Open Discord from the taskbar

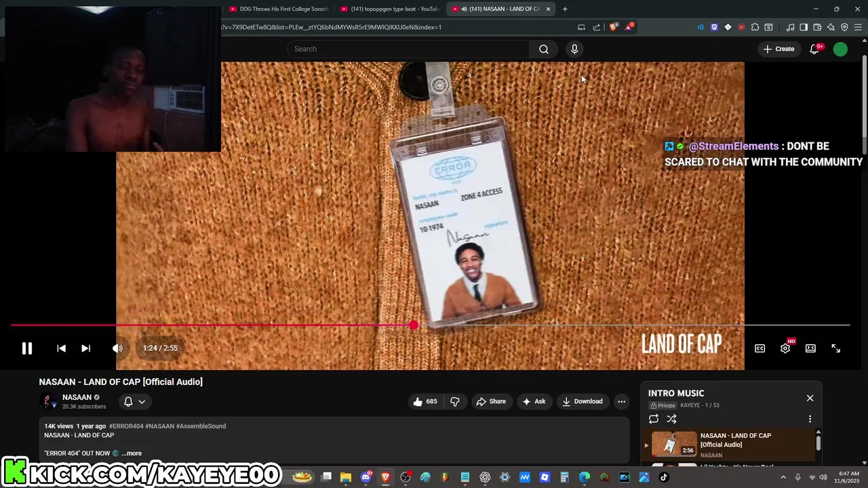point(366,477)
